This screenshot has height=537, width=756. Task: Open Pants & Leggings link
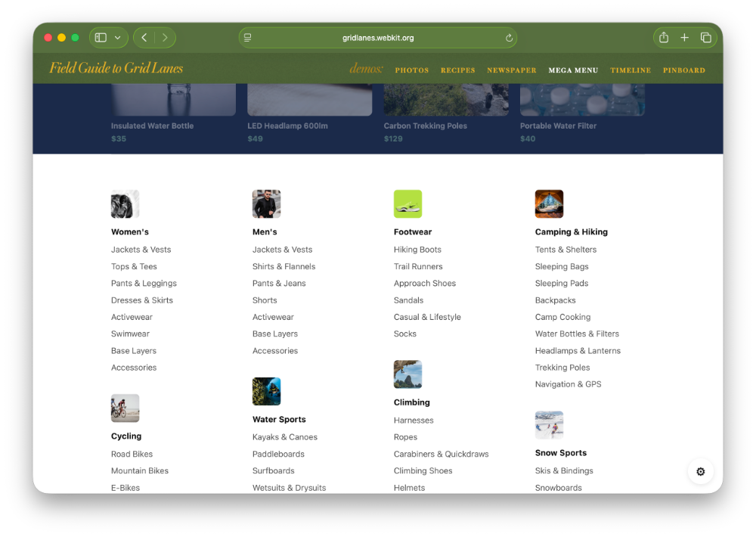[x=144, y=283]
